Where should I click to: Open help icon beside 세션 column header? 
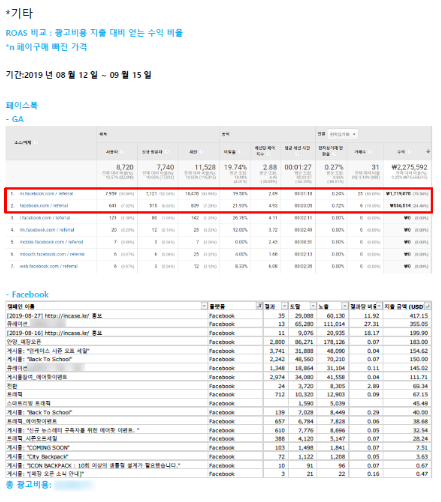(x=202, y=152)
